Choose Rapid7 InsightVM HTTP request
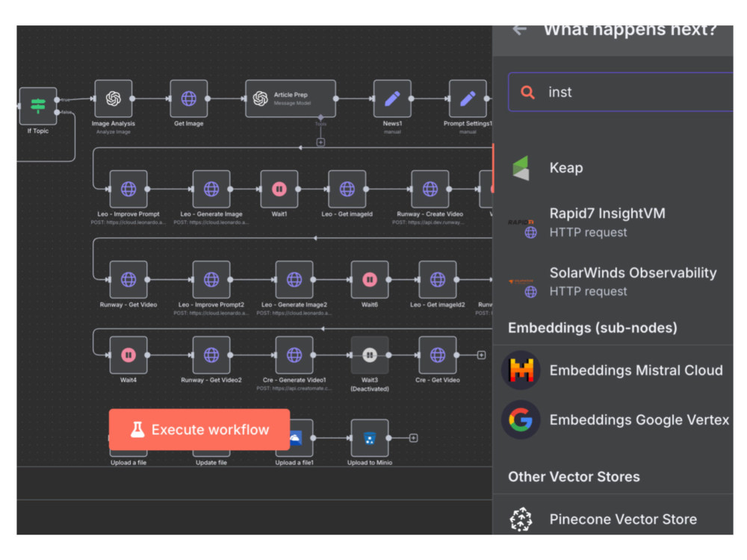This screenshot has height=560, width=747. [613, 223]
